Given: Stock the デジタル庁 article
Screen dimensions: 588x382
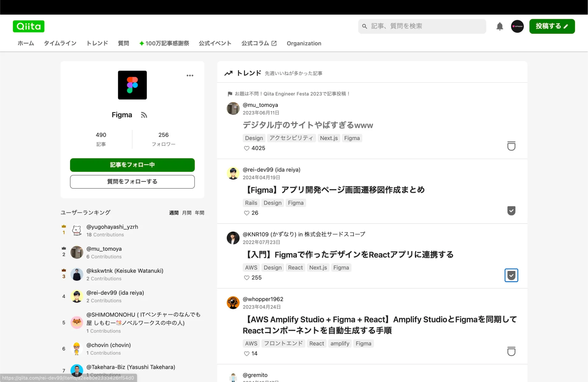Looking at the screenshot, I should [x=511, y=146].
